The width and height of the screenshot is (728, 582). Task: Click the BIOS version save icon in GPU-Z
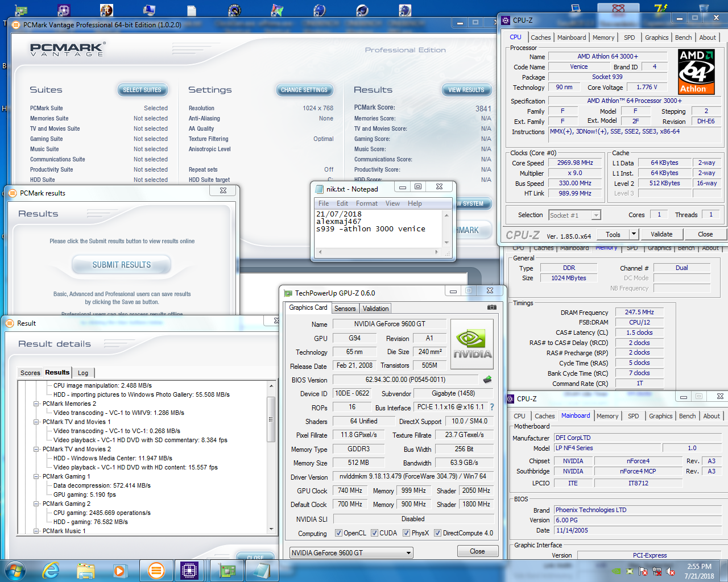point(487,379)
